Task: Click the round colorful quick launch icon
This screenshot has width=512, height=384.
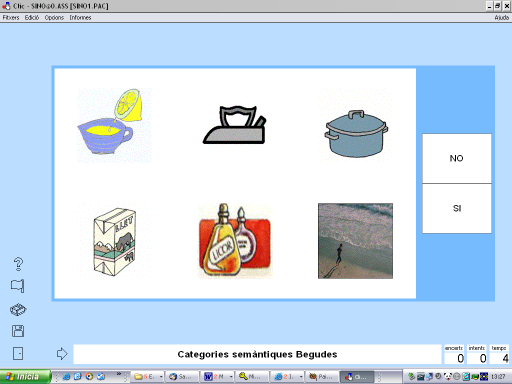Action: pyautogui.click(x=89, y=377)
